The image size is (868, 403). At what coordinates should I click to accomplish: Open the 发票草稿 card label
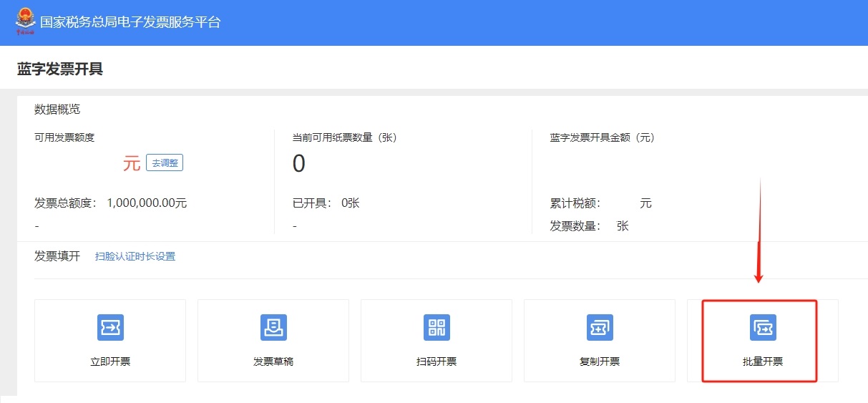(x=273, y=361)
